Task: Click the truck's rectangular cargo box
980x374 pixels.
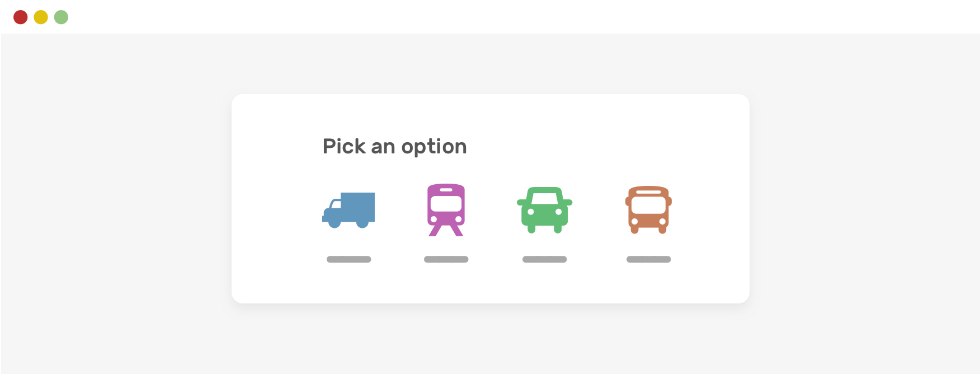Action: pos(358,207)
